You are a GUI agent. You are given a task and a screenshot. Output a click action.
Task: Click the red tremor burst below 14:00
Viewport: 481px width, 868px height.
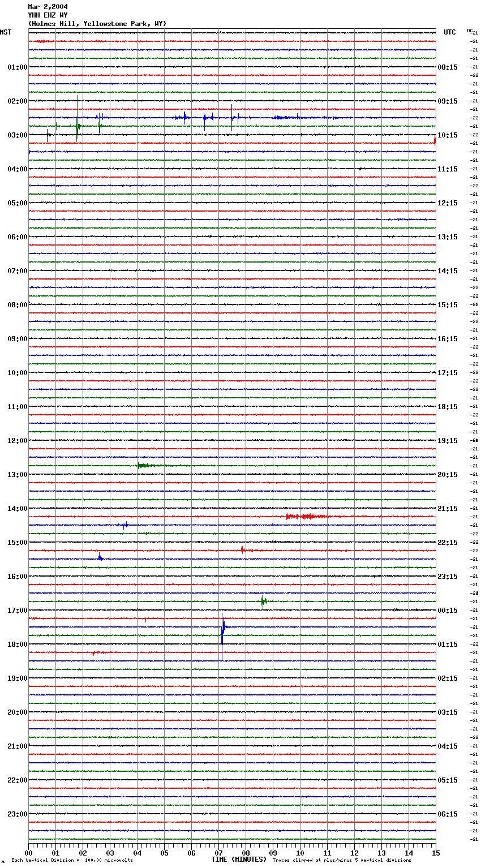click(307, 517)
